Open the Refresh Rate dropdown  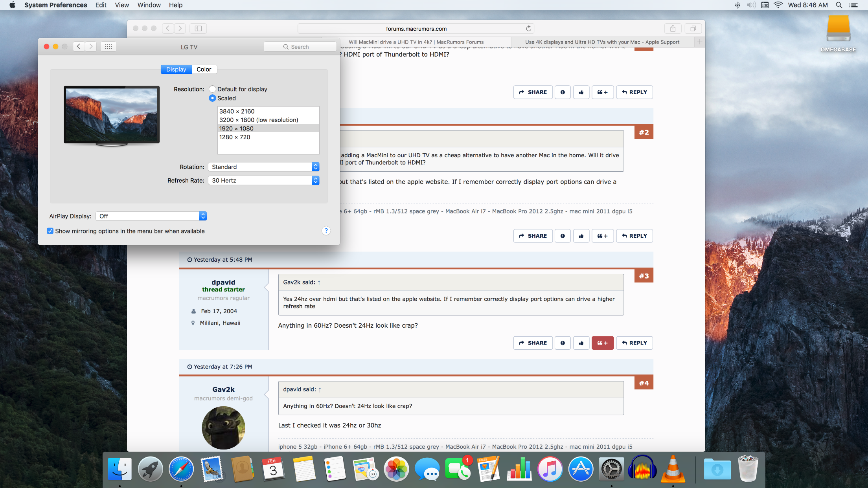263,180
